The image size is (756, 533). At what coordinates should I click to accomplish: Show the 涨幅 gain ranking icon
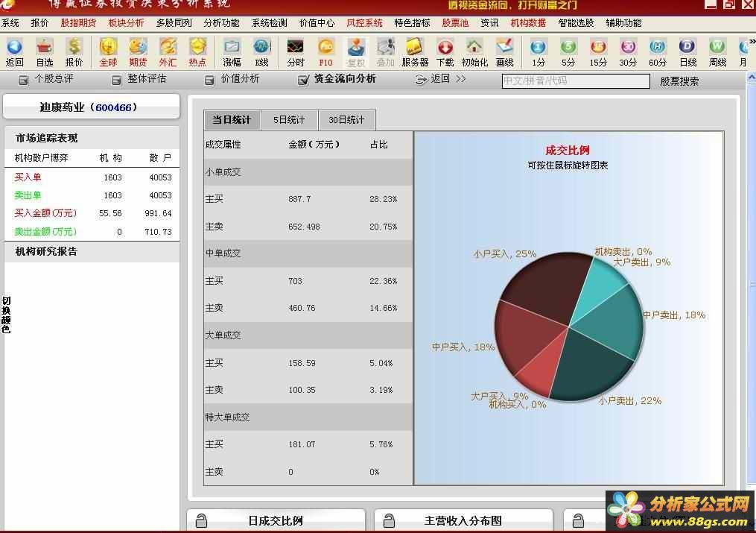click(232, 53)
